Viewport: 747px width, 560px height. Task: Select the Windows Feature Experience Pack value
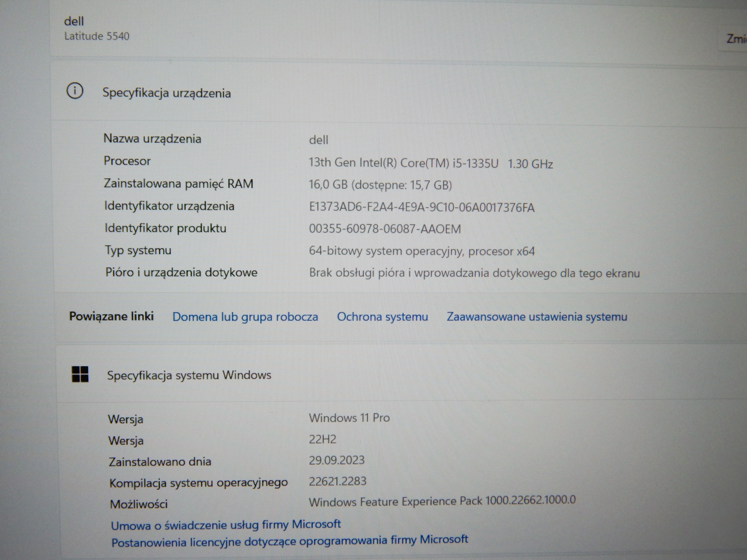[x=442, y=501]
